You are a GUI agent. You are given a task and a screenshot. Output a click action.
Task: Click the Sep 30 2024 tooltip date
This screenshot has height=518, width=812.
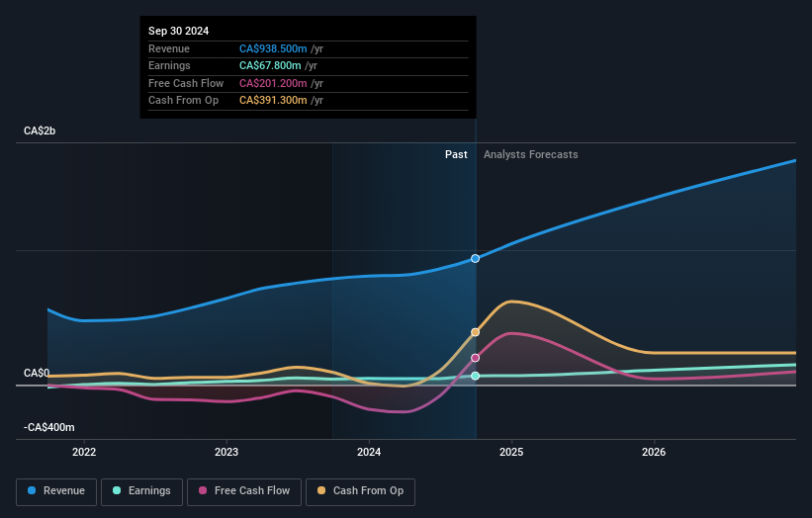179,31
